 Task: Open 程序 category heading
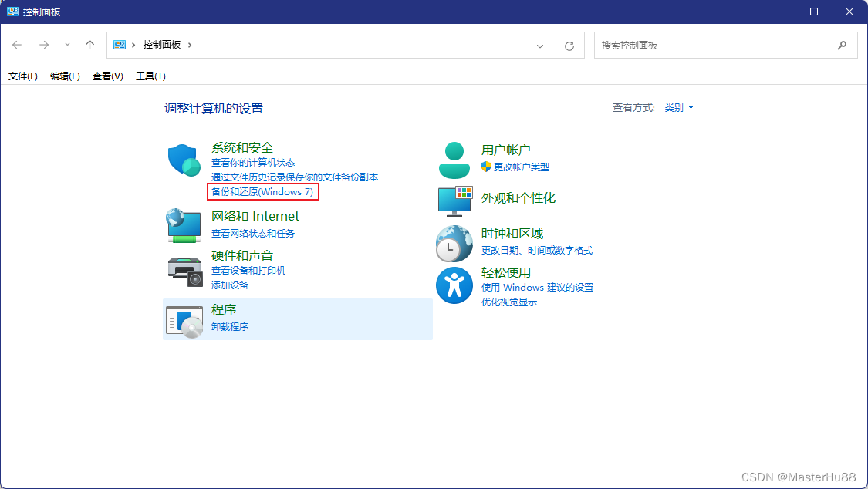click(224, 310)
